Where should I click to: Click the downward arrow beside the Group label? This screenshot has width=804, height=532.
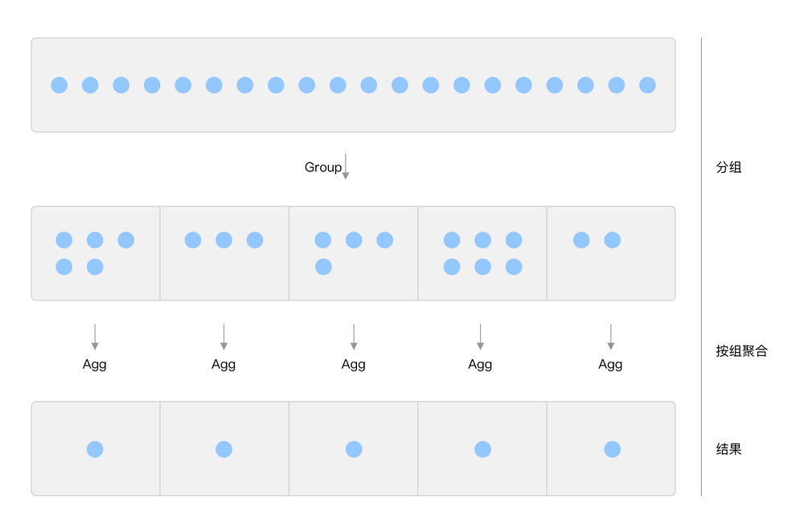(x=346, y=166)
